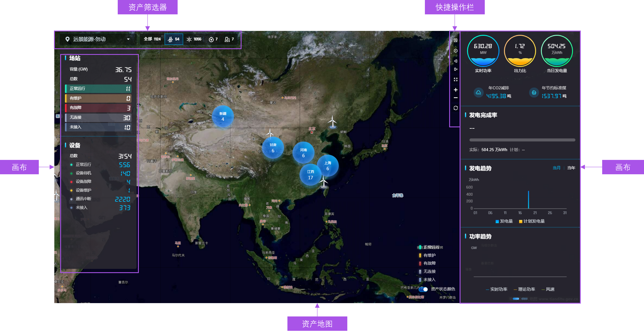Screen dimensions: 644x333
Task: Filter by wind turbine assets (54)
Action: pos(174,39)
